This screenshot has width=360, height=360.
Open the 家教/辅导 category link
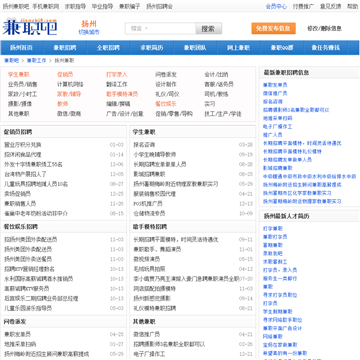(69, 94)
